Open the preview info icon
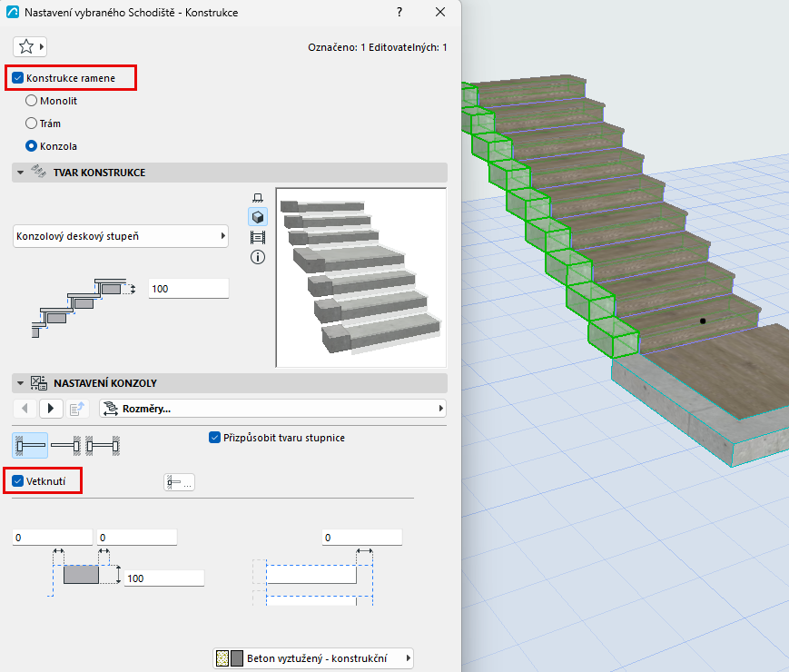Screen dimensions: 789x672 tap(258, 257)
